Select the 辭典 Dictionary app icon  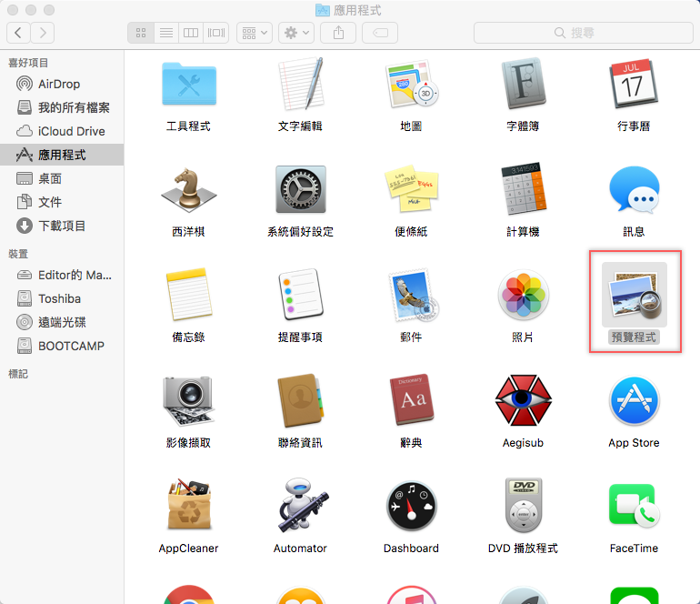pyautogui.click(x=413, y=399)
